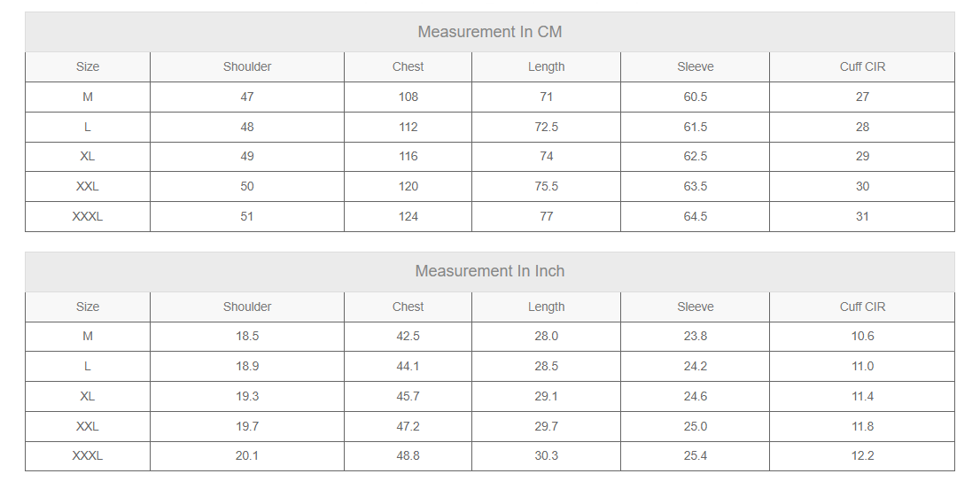Click chest value 108 for size M
Viewport: 980px width, 497px height.
tap(408, 97)
